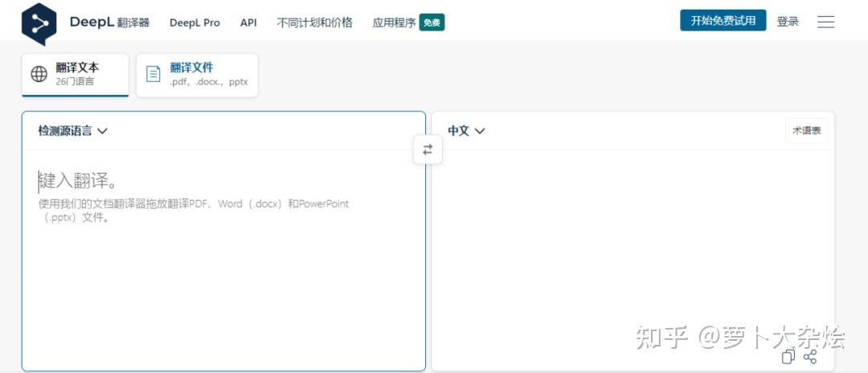Open 术语表 glossary button
The image size is (868, 373).
tap(807, 130)
